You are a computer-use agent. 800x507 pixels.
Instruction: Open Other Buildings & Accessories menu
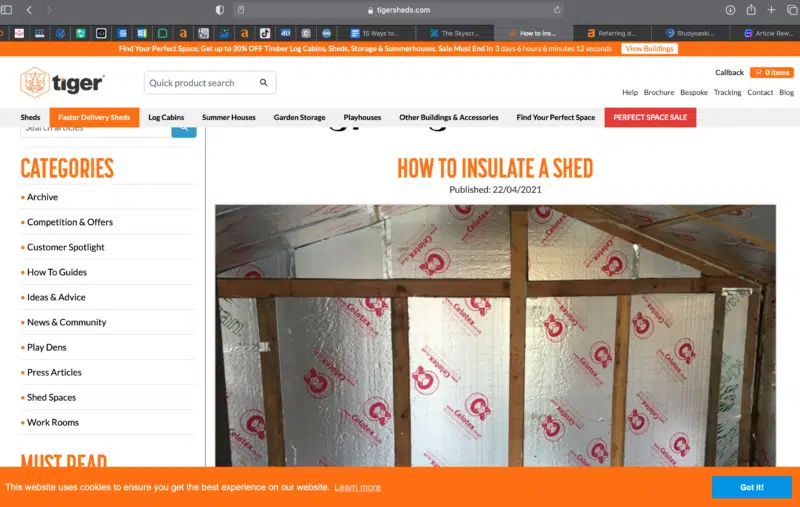click(448, 117)
